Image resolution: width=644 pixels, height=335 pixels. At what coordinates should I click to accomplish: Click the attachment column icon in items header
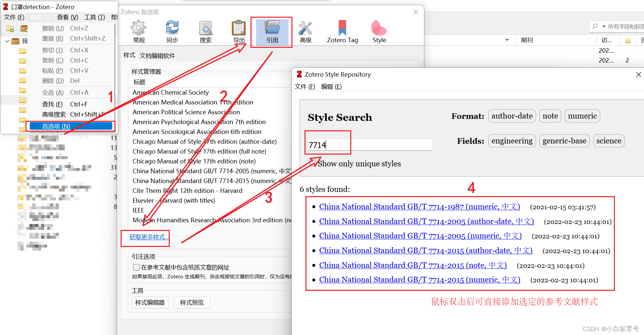pos(628,41)
